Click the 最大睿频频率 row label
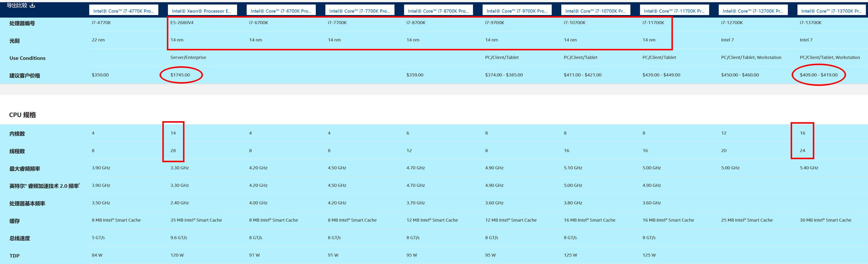 [25, 169]
